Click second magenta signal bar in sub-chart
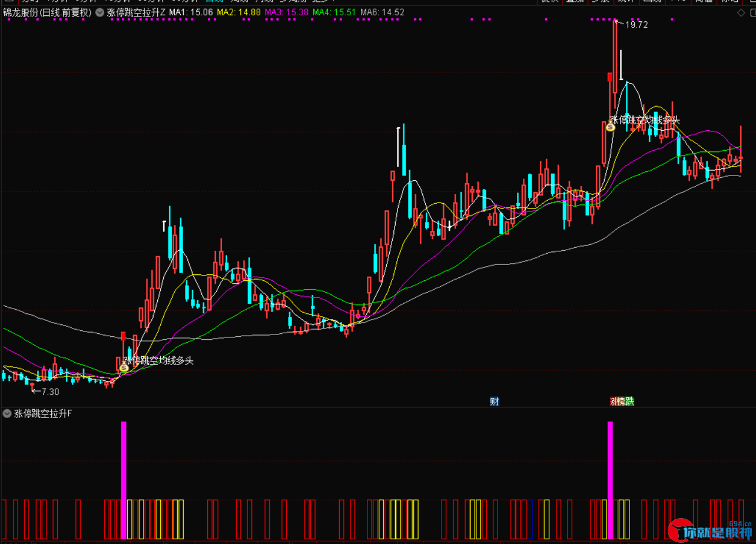 (611, 480)
